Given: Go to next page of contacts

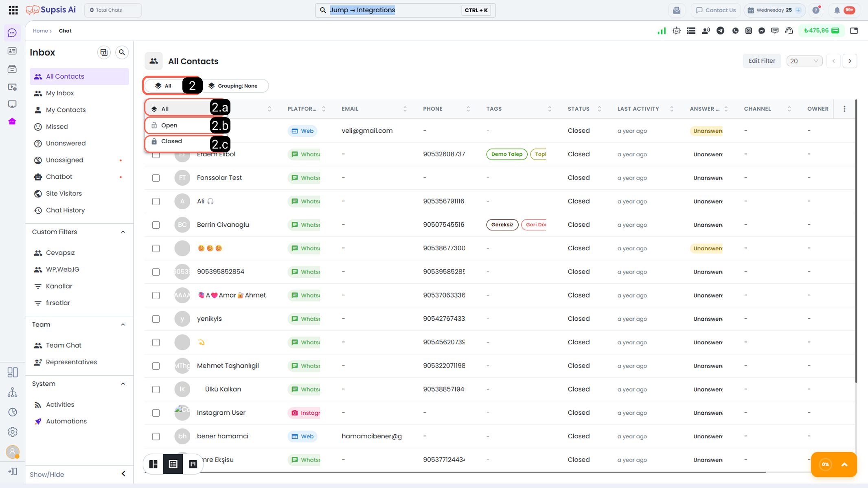Looking at the screenshot, I should 850,61.
